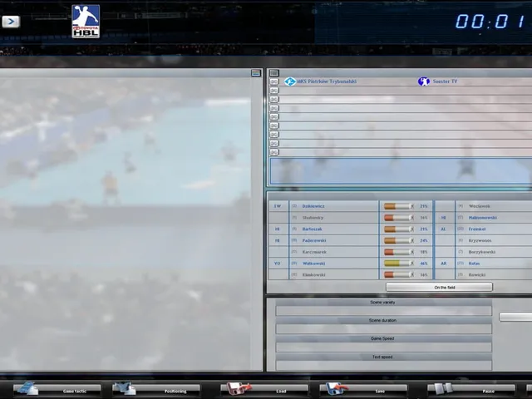
Task: Click the forward arrow button at top left
Action: [11, 22]
